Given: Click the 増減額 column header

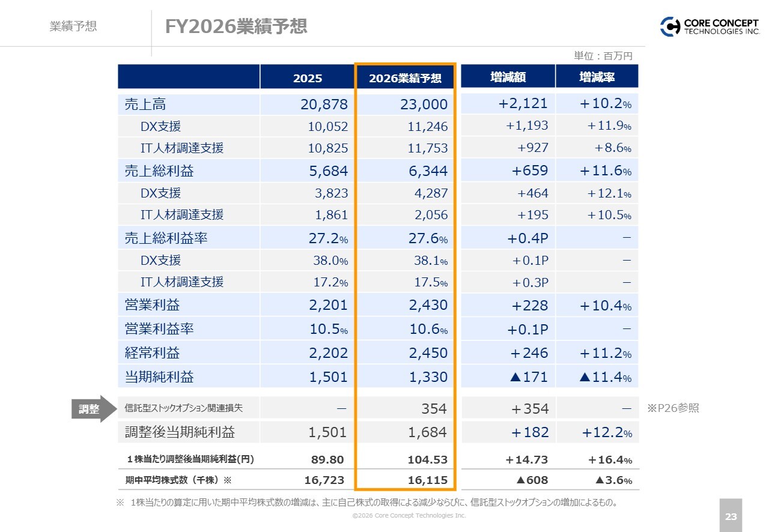Looking at the screenshot, I should tap(508, 77).
